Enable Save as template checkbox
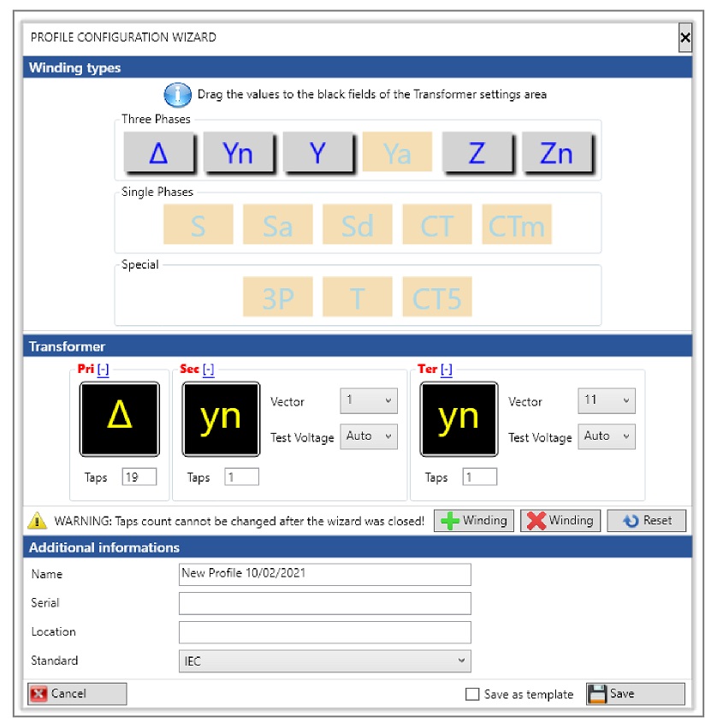The image size is (711, 728). coord(472,694)
